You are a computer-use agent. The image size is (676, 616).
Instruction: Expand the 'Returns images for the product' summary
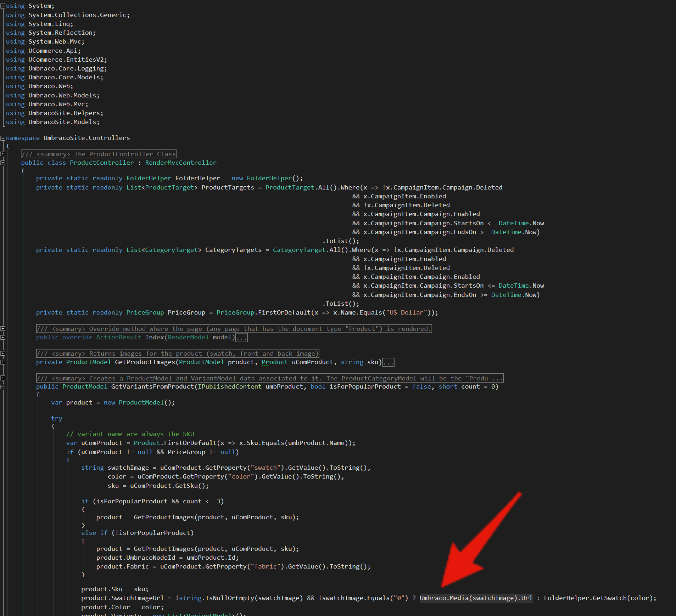tap(3, 354)
